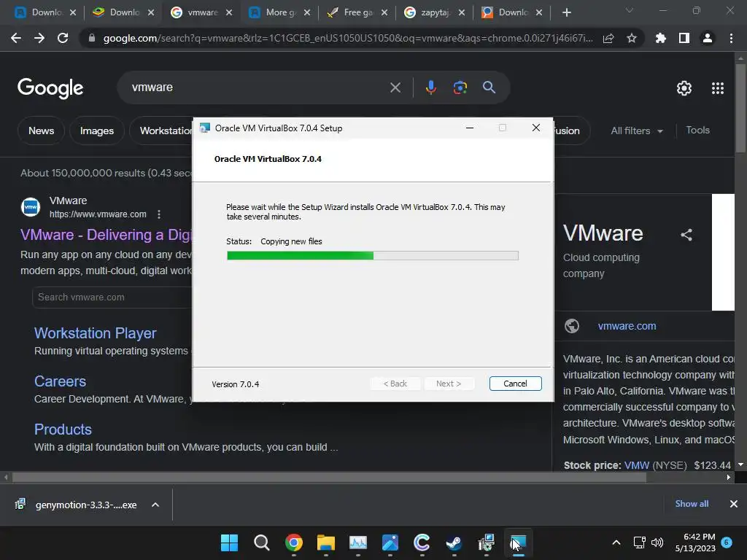Screen dimensions: 747x560
Task: Go forward in Chrome
Action: [39, 38]
